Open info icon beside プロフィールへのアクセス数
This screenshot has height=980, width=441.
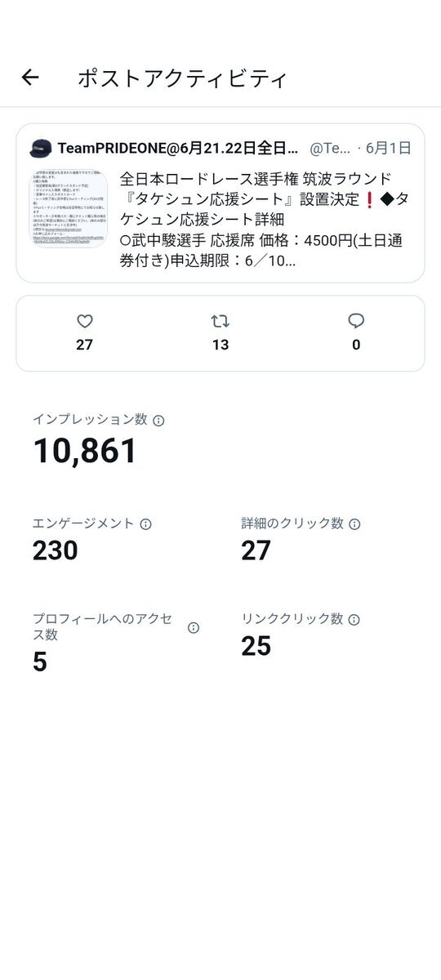tap(194, 627)
